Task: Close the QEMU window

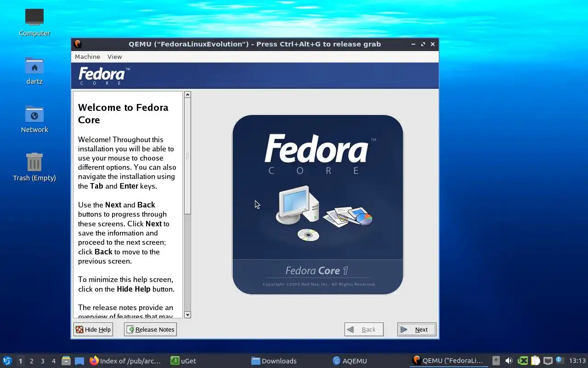Action: tap(433, 44)
